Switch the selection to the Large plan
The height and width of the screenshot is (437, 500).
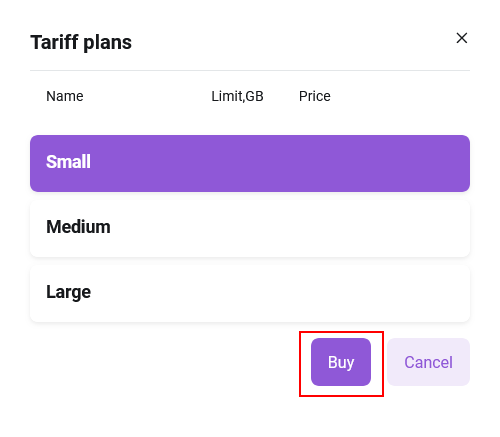[x=250, y=294]
